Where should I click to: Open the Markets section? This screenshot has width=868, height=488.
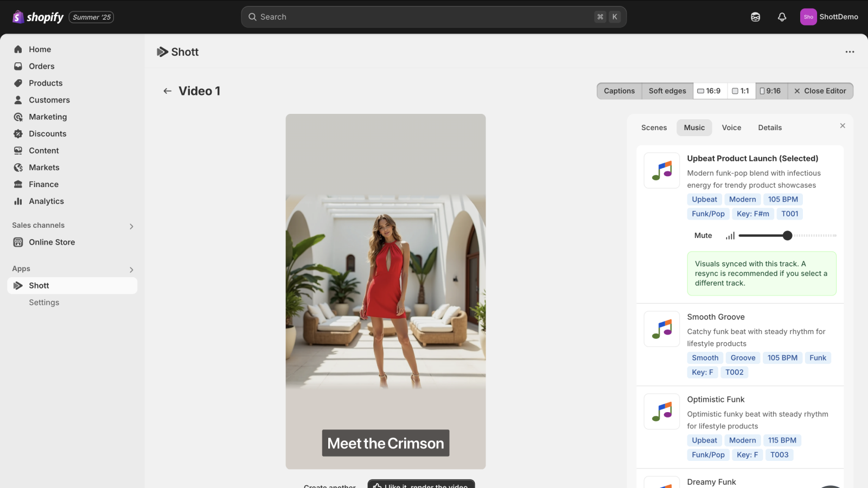coord(72,167)
